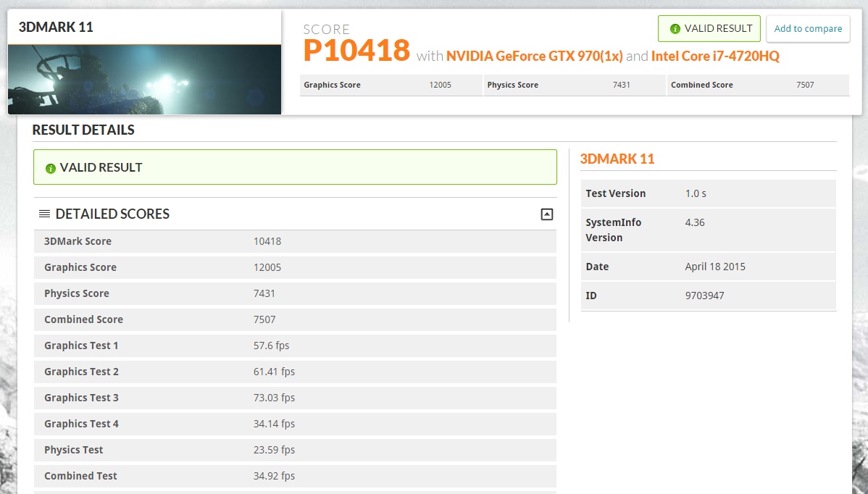Click the orange 3DMARK 11 side panel heading
868x494 pixels.
point(617,159)
